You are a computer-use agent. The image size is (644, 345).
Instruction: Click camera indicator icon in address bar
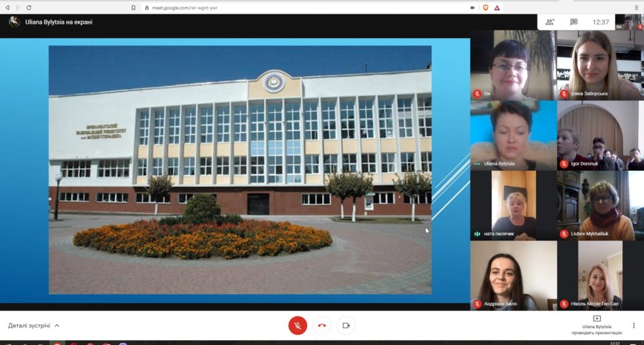pos(472,7)
